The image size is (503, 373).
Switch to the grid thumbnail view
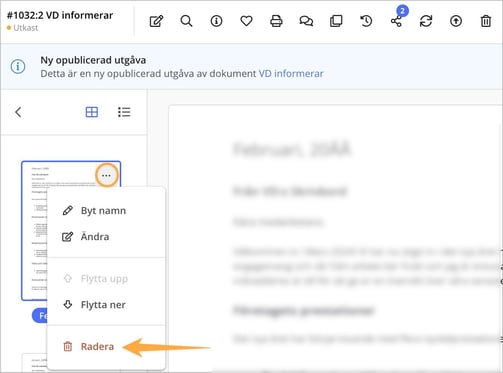click(x=92, y=112)
